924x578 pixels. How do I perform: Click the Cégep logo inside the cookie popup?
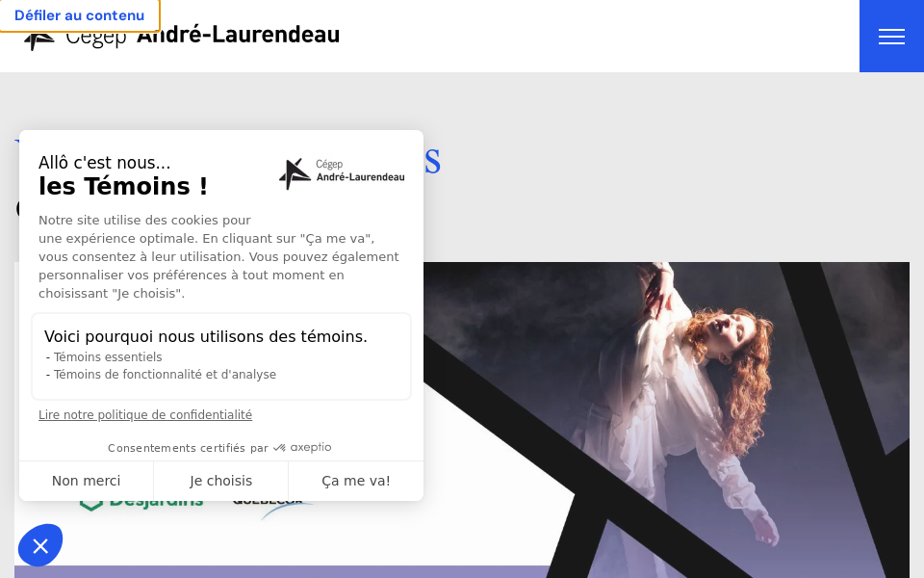pos(341,173)
